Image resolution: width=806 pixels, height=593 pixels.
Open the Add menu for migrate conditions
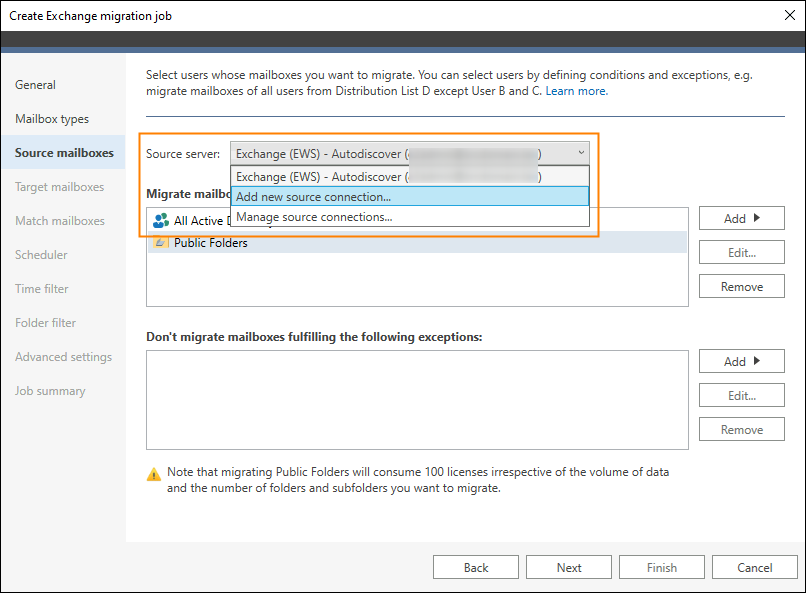pos(741,218)
